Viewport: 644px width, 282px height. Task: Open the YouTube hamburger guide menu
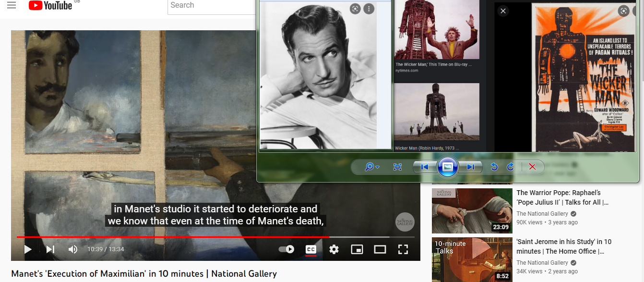[12, 5]
